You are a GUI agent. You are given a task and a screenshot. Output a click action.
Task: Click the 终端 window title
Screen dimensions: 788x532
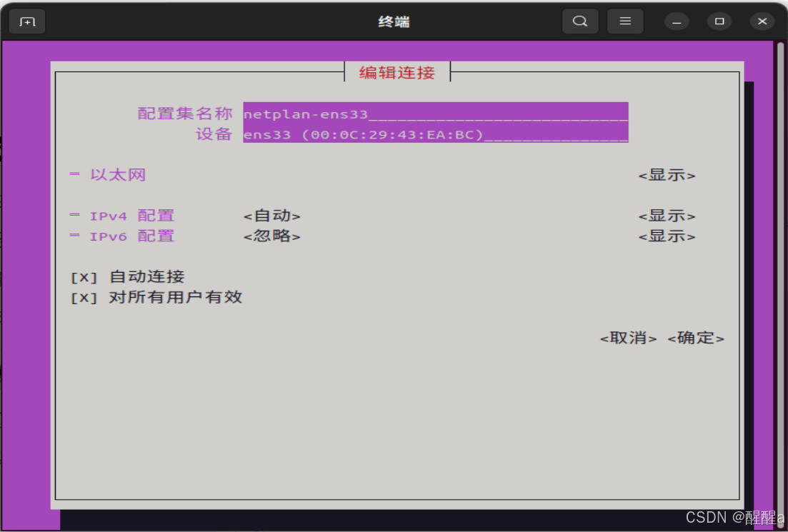click(394, 21)
